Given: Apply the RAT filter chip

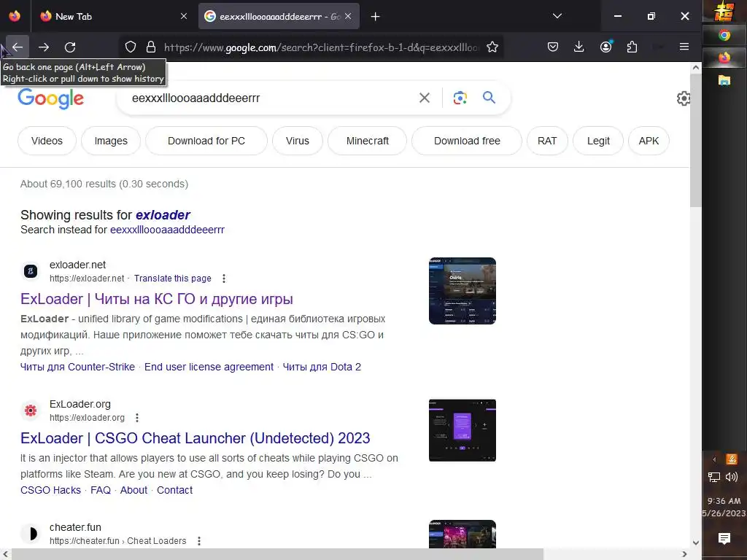Looking at the screenshot, I should point(547,141).
